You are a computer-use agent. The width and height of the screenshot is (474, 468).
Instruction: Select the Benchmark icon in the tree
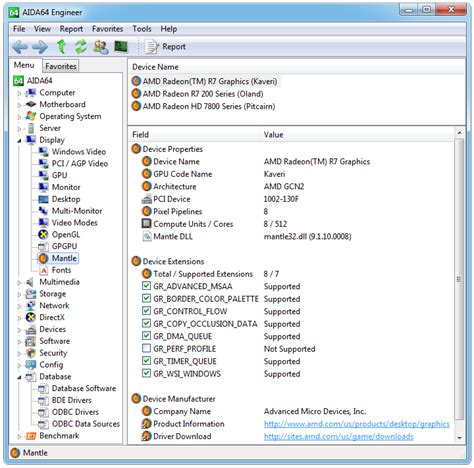[x=31, y=436]
